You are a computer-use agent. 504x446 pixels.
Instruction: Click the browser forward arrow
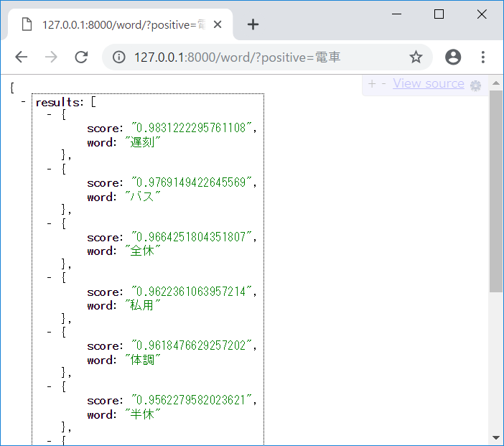(x=51, y=57)
